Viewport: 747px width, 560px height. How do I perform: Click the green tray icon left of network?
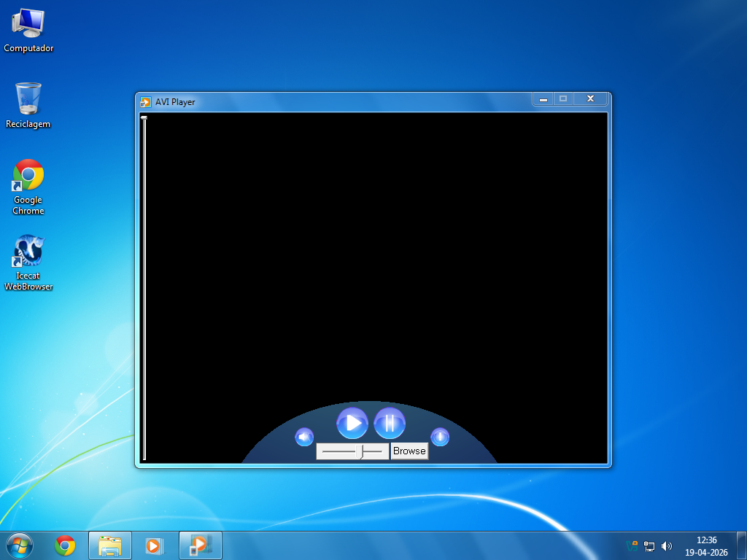click(632, 546)
